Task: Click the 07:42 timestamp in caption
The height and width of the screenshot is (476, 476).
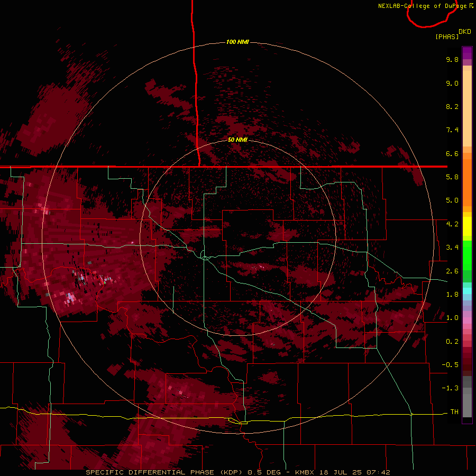Action: [x=378, y=472]
